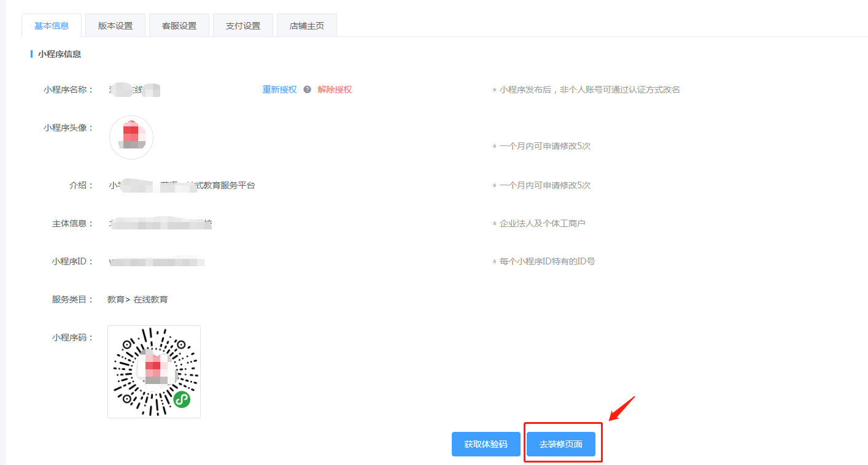
Task: Click the help question mark icon beside 重新授权
Action: coord(307,90)
